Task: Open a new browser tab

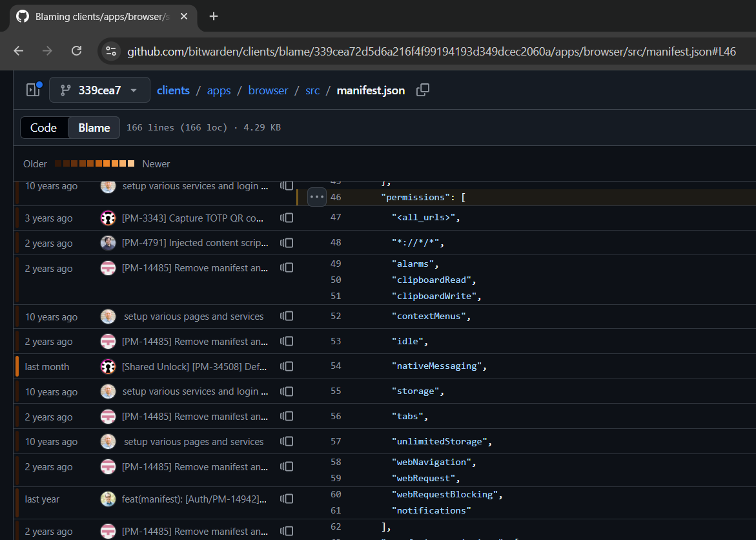Action: point(214,16)
